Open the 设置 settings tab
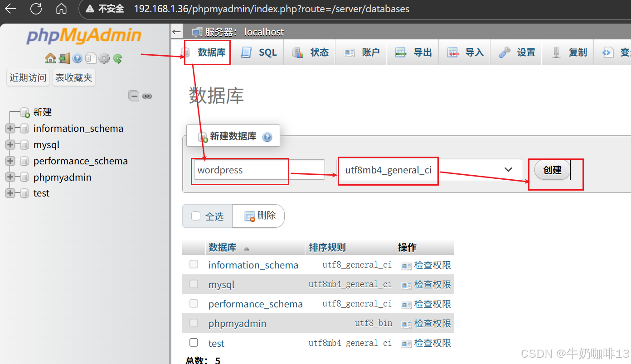This screenshot has height=364, width=631. (x=517, y=53)
